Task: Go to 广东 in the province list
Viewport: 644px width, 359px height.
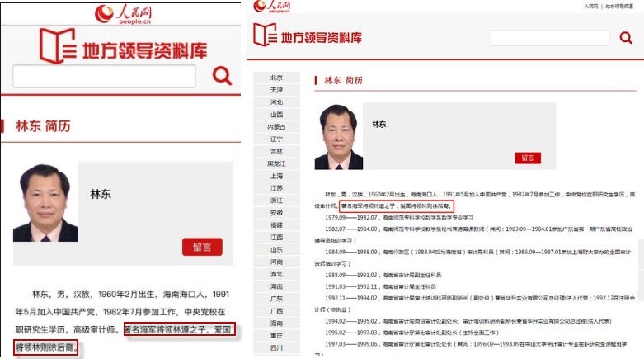Action: [276, 299]
